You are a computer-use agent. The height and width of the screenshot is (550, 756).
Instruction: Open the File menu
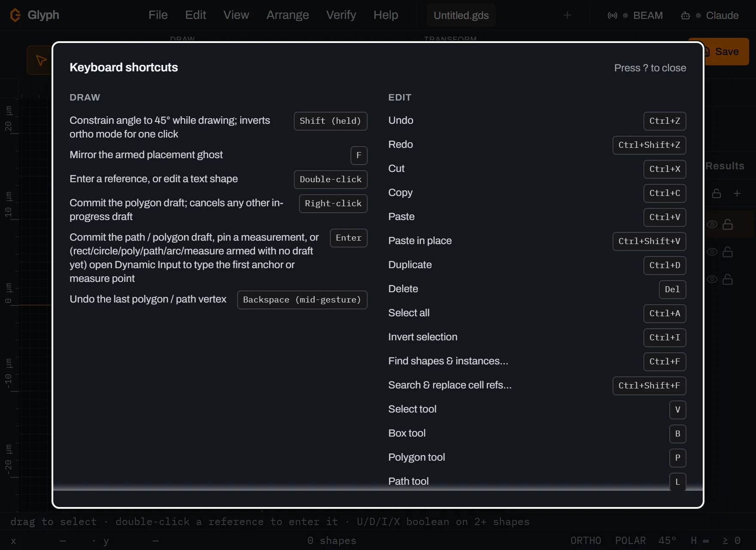(x=158, y=15)
